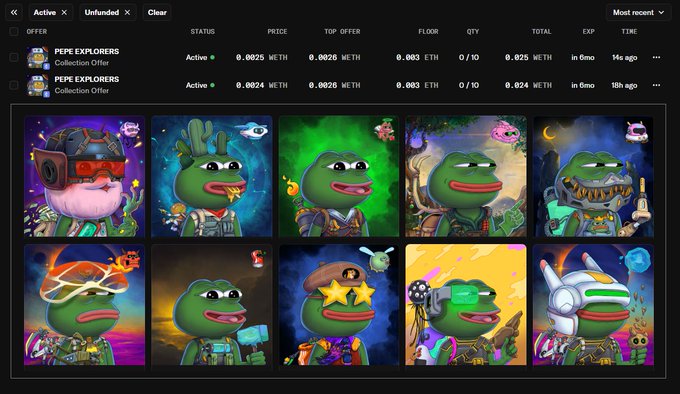Screen dimensions: 680x394
Task: Open PEPE EXPLORERS link in the 14s ago row
Action: point(87,52)
